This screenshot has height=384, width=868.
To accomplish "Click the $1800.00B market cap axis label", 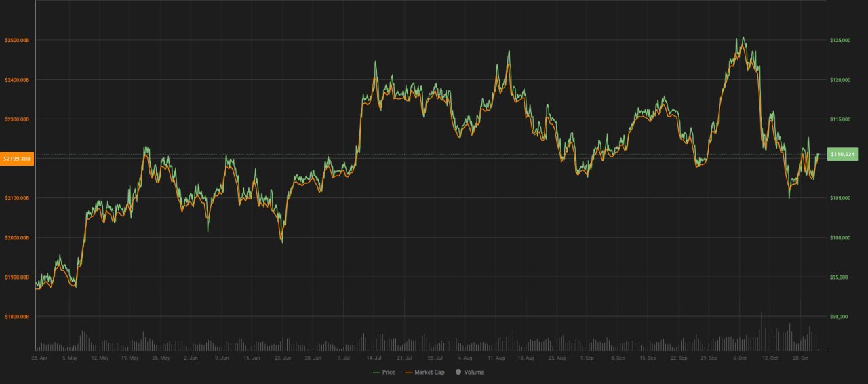I will click(16, 317).
